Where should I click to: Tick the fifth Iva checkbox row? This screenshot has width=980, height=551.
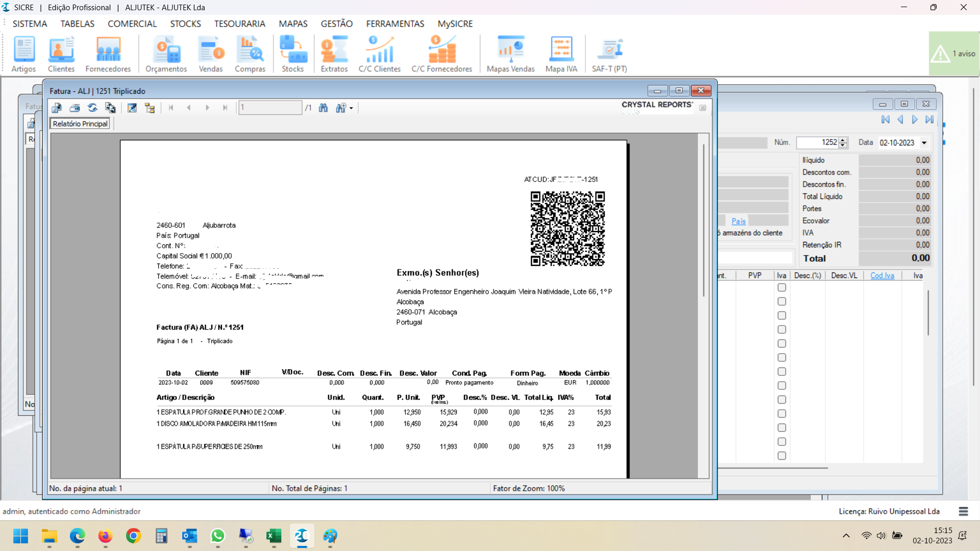click(781, 343)
